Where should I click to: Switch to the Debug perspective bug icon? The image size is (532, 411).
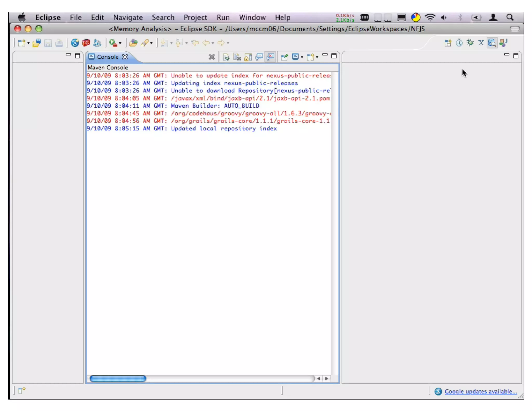pyautogui.click(x=470, y=43)
